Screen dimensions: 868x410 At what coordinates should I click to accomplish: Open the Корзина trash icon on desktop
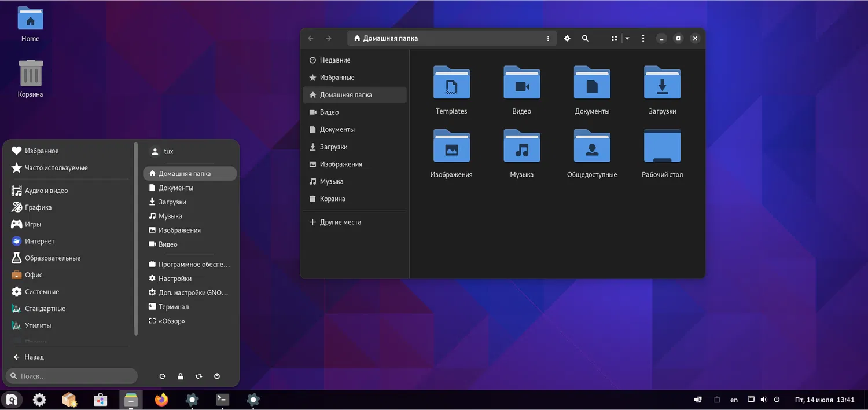coord(31,74)
